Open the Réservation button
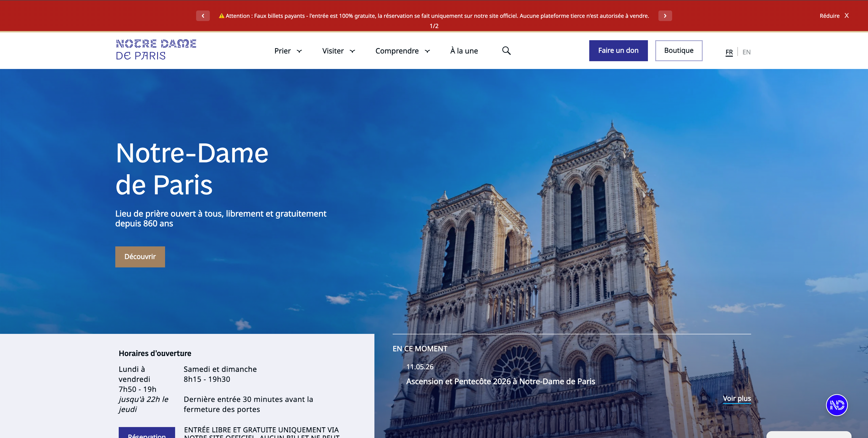 click(x=147, y=433)
